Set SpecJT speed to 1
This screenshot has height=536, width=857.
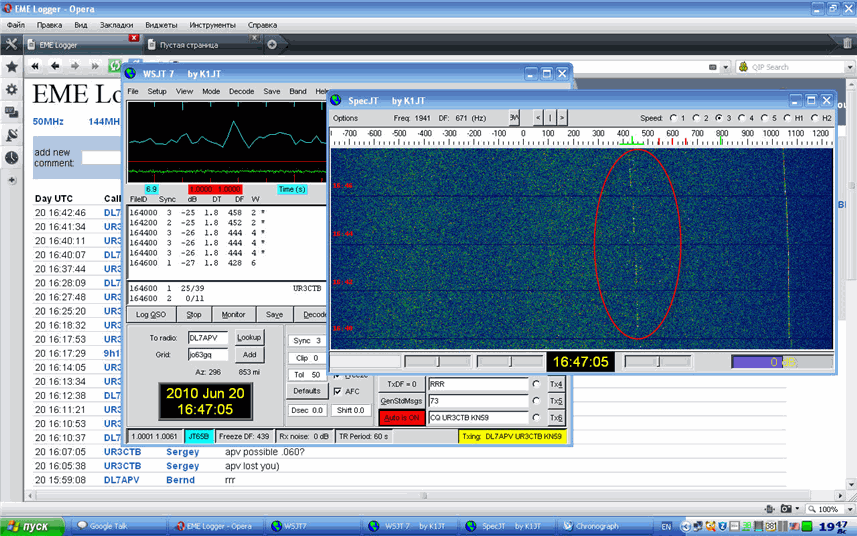[674, 118]
